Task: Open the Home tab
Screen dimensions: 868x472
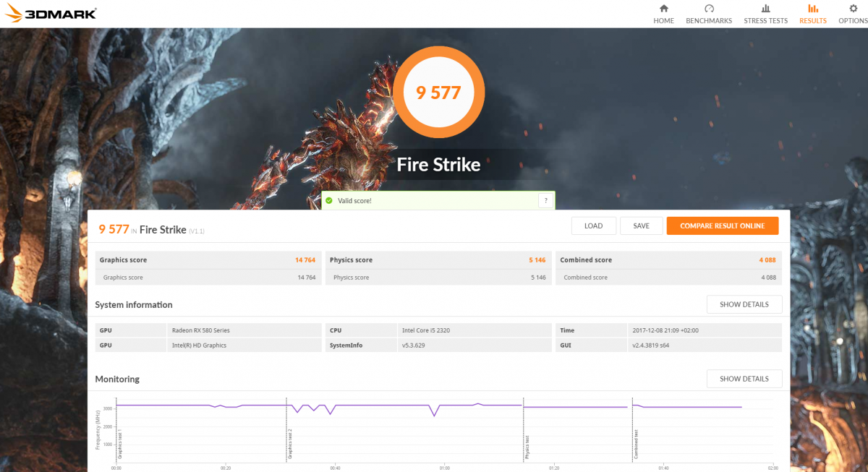Action: coord(663,14)
